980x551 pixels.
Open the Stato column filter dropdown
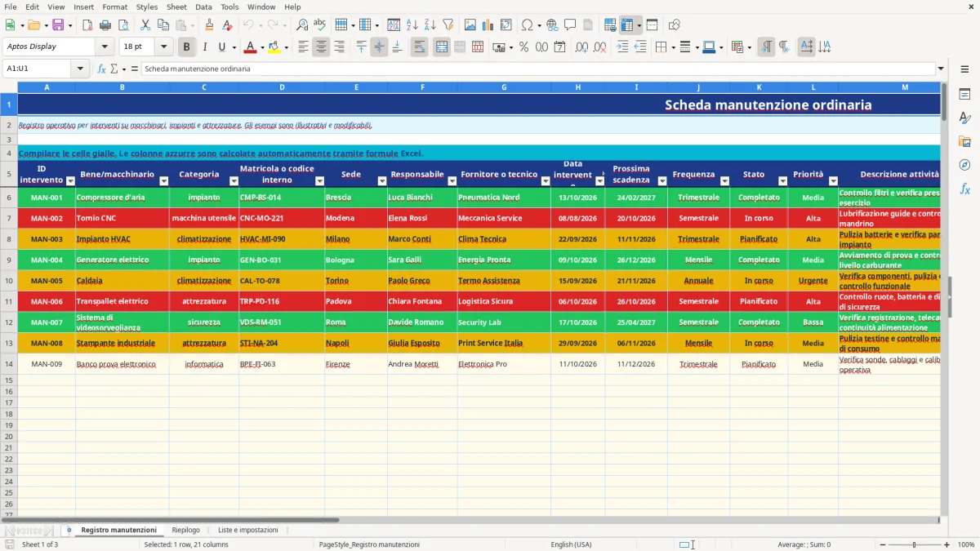tap(782, 181)
